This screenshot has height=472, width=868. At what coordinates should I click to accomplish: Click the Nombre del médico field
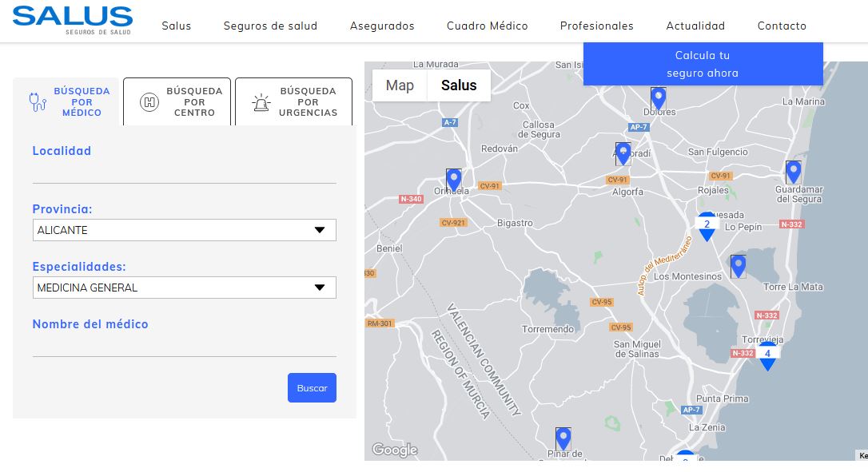click(x=184, y=343)
